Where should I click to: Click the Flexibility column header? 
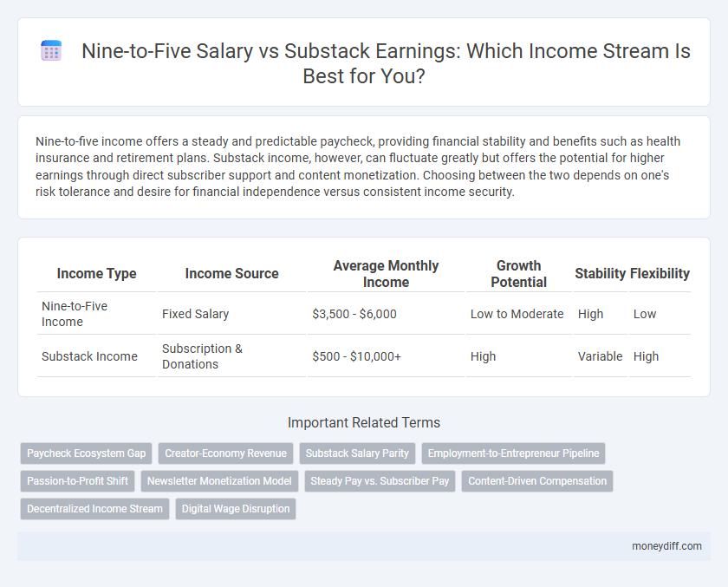click(660, 273)
